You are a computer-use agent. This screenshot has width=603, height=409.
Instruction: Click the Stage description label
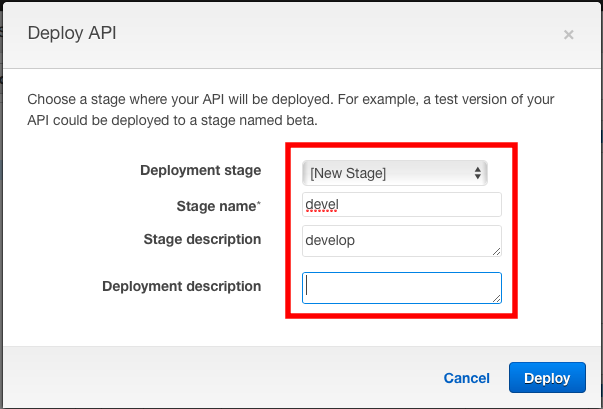pyautogui.click(x=202, y=239)
